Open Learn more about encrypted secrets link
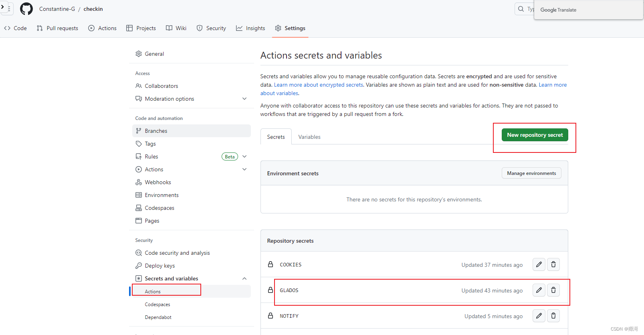The width and height of the screenshot is (644, 335). (319, 85)
